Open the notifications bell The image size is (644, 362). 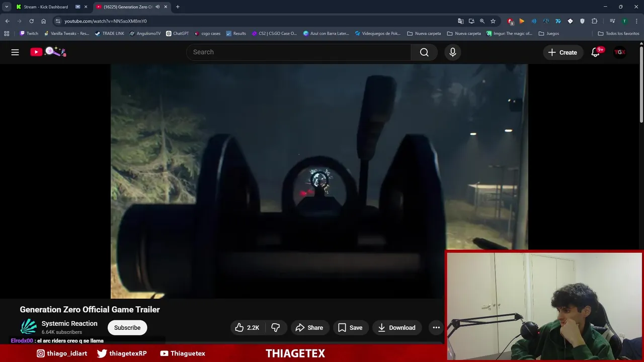pos(596,52)
